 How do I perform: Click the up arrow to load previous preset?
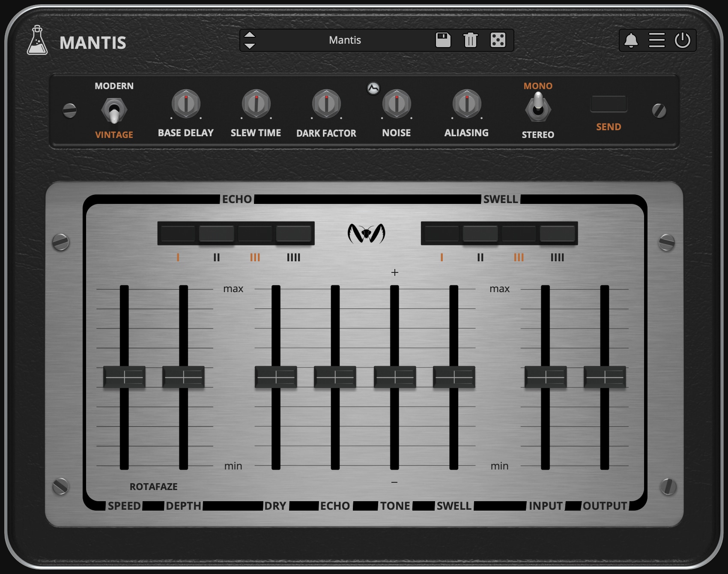250,35
